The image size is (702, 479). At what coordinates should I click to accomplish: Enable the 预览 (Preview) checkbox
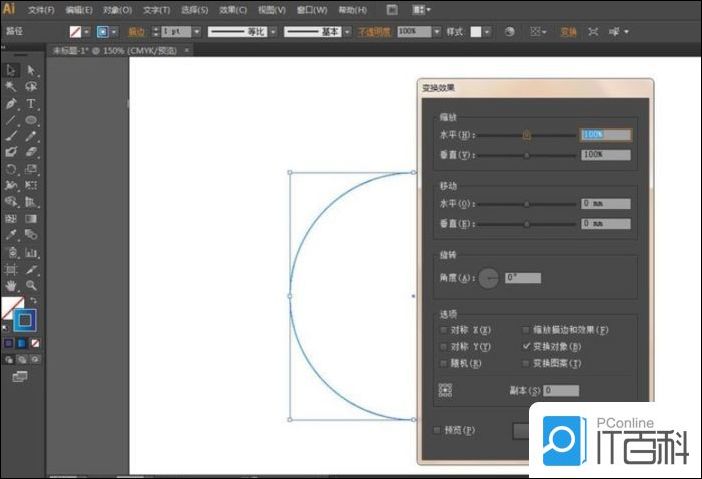437,430
